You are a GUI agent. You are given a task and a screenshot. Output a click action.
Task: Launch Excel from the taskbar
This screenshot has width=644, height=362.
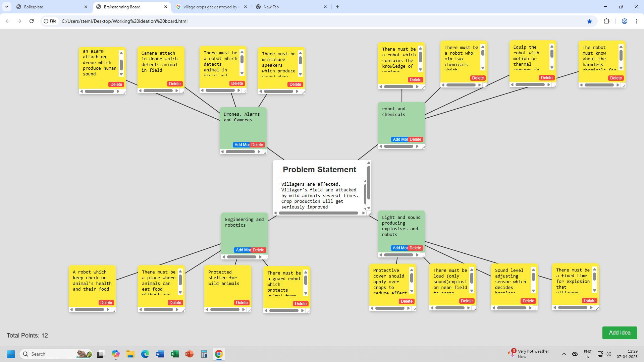coord(174,354)
